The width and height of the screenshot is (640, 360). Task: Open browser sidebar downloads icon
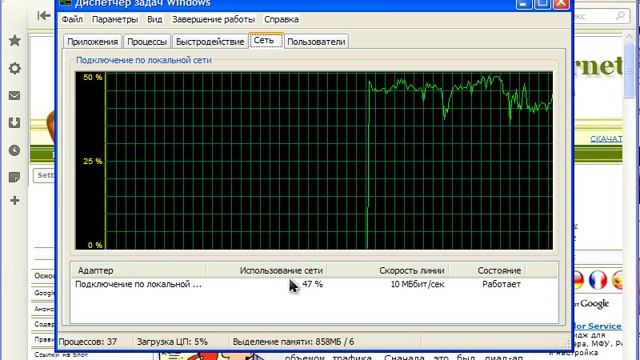click(15, 123)
